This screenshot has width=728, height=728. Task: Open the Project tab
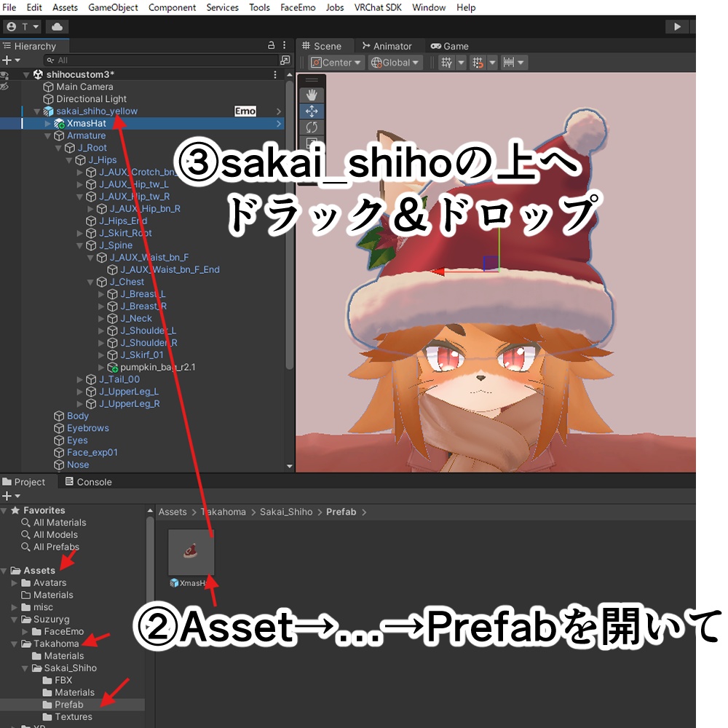point(24,482)
